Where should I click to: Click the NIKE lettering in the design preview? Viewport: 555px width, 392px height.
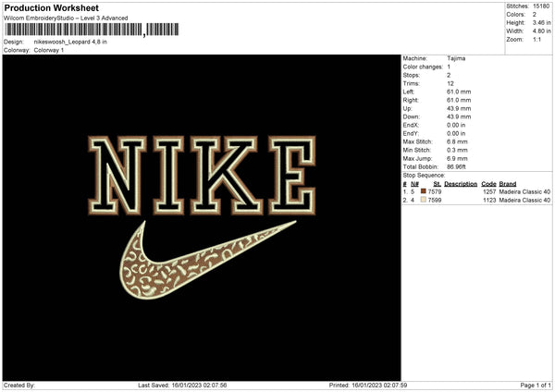click(x=202, y=175)
